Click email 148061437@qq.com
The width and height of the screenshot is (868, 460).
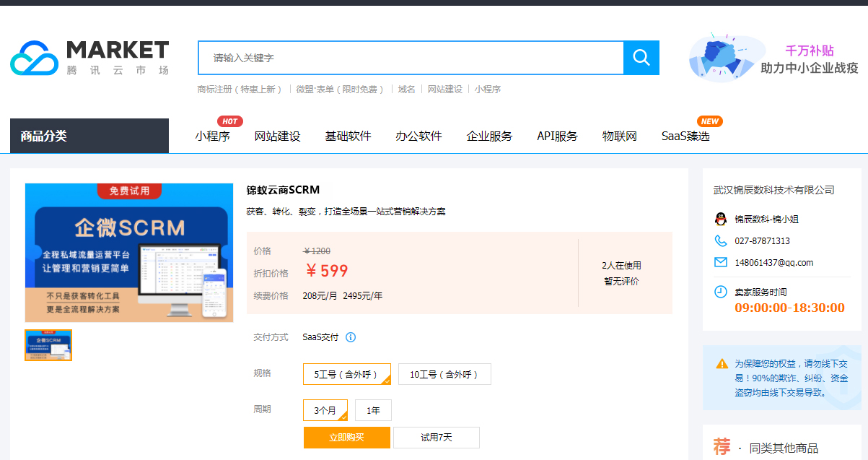773,262
